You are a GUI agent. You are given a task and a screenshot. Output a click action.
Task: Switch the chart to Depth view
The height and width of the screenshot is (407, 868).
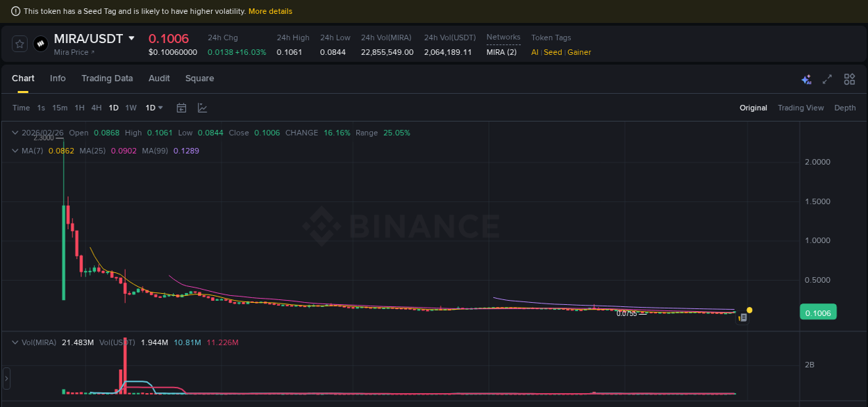click(x=845, y=108)
